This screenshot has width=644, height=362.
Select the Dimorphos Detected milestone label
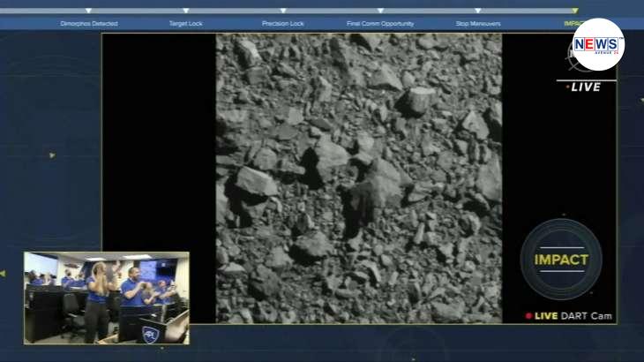88,24
